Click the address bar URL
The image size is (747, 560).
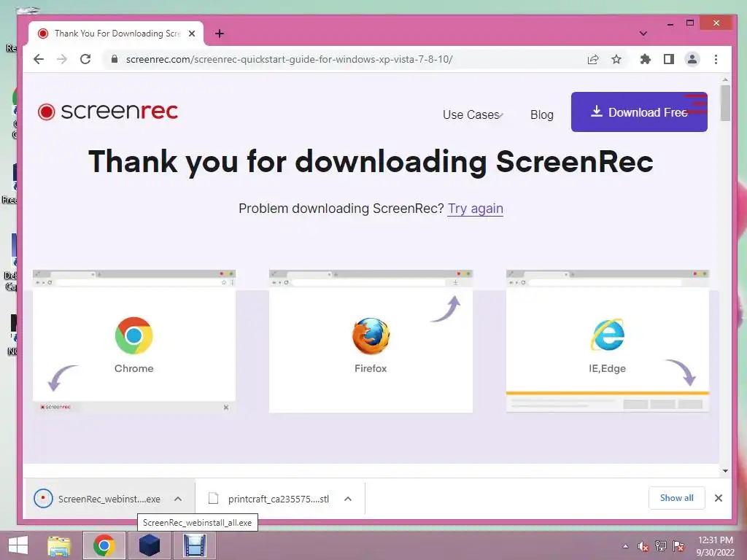click(289, 59)
